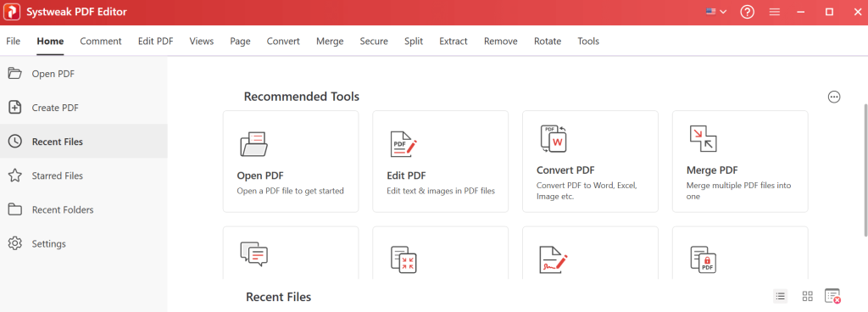Click the Open PDF folder icon in sidebar

[15, 74]
